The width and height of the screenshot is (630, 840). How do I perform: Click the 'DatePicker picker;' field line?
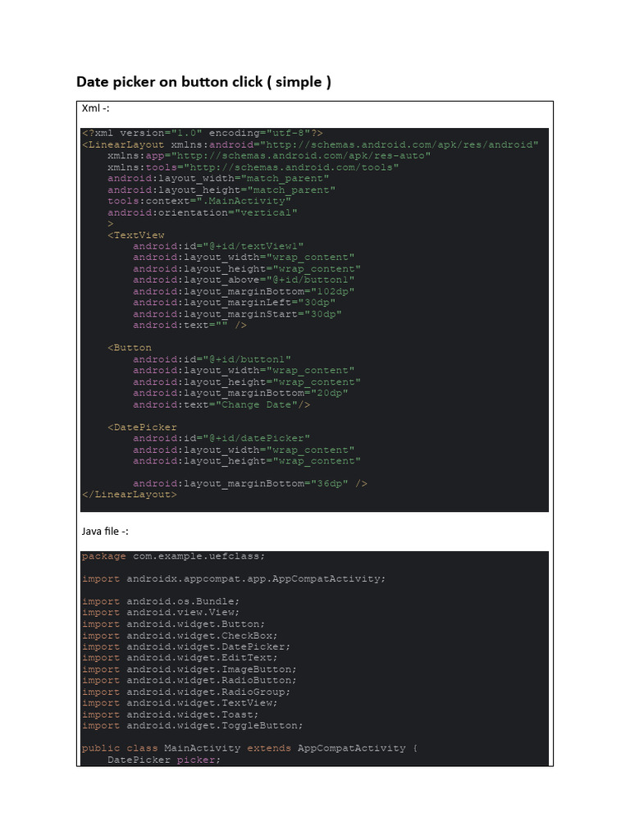164,760
